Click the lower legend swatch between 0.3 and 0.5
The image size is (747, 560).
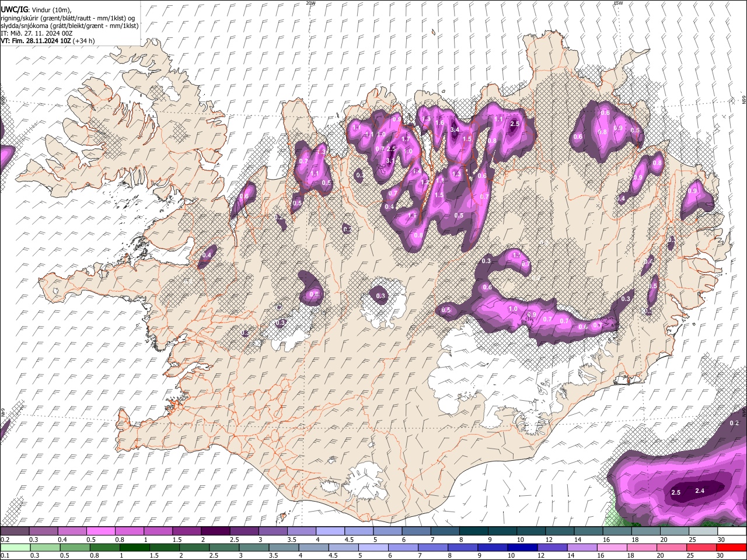45,547
